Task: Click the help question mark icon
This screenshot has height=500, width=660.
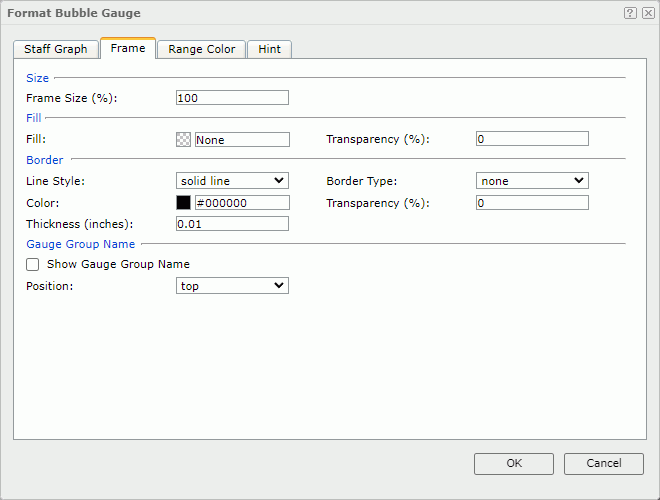Action: [x=630, y=13]
